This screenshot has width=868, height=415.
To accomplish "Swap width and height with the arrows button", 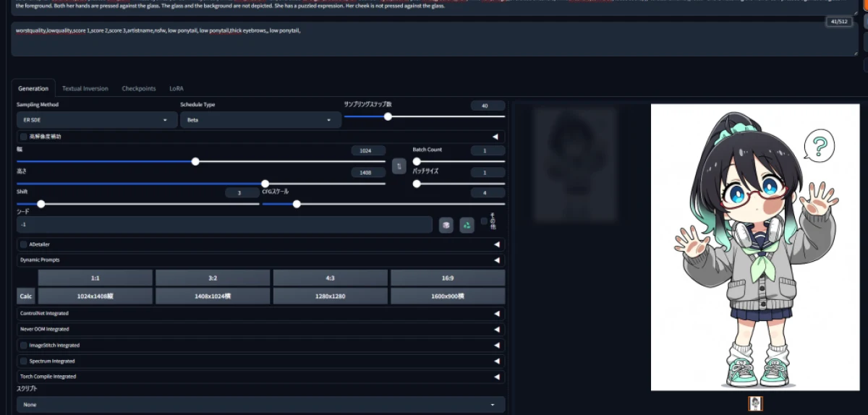I will pyautogui.click(x=399, y=166).
